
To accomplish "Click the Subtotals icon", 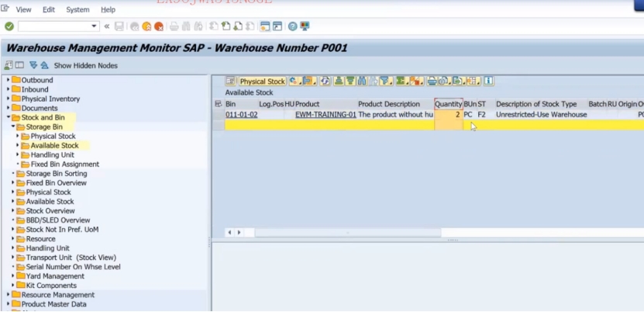I will point(416,81).
